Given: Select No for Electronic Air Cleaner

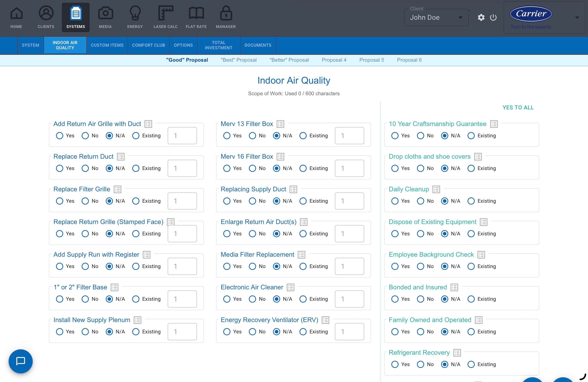Looking at the screenshot, I should point(252,299).
